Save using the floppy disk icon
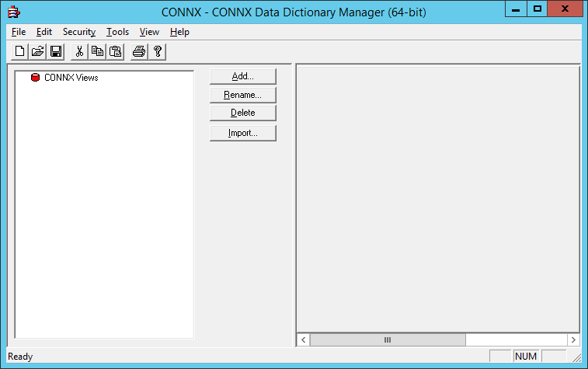Screen dimensions: 588x369 pyautogui.click(x=56, y=51)
